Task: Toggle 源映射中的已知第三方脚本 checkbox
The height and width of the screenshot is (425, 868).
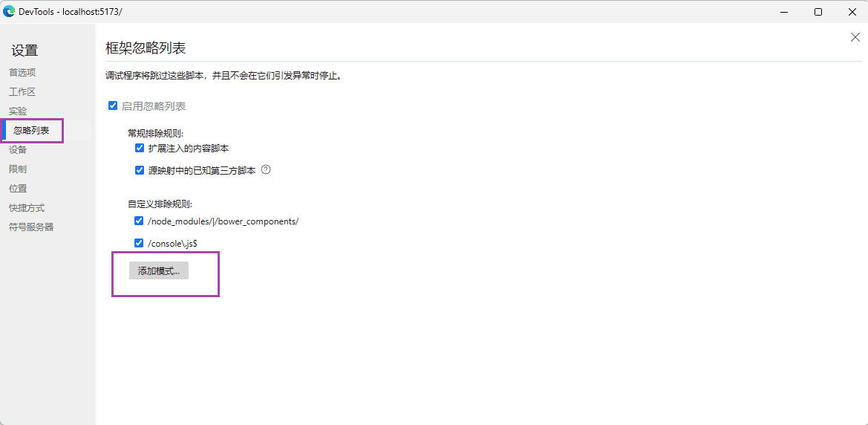Action: coord(139,170)
